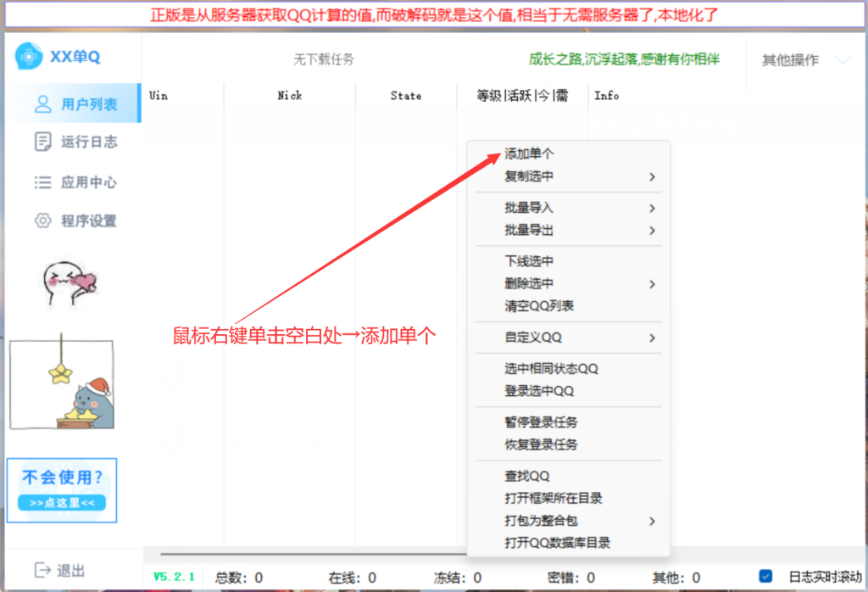Select 选中相同状态QQ menu entry
The height and width of the screenshot is (592, 868).
(x=569, y=369)
